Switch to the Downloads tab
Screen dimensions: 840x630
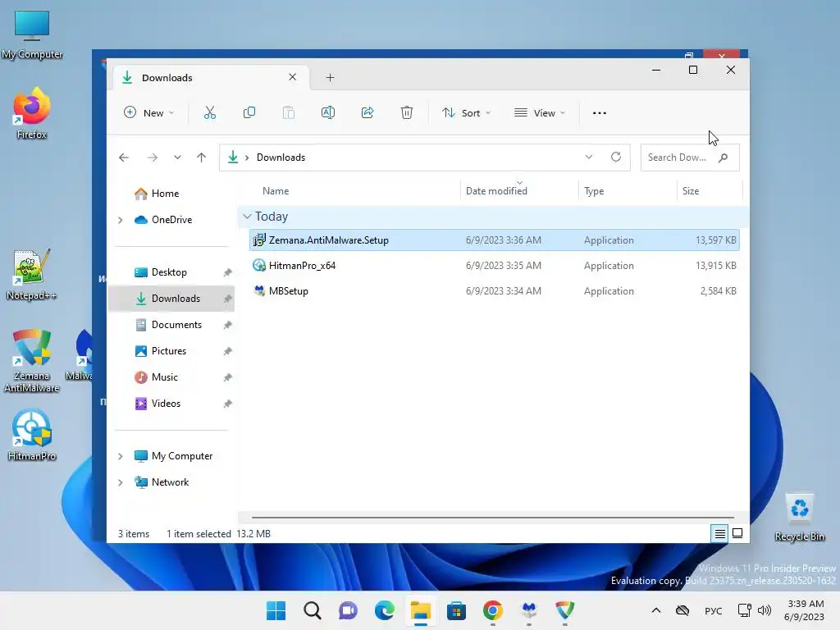click(209, 78)
